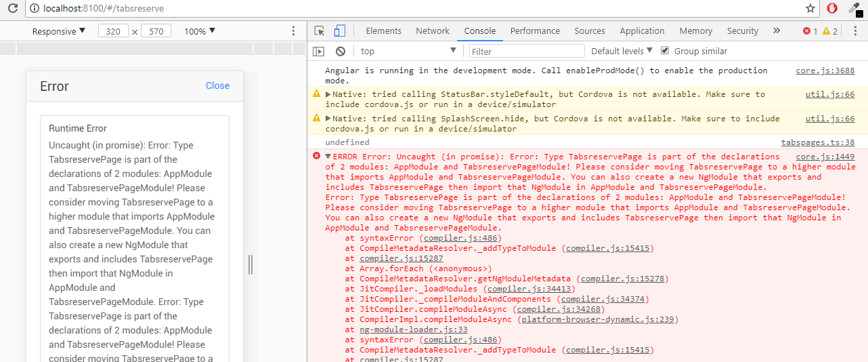Open util.js:66 link for StatusBar warning
The width and height of the screenshot is (868, 362).
click(x=829, y=94)
